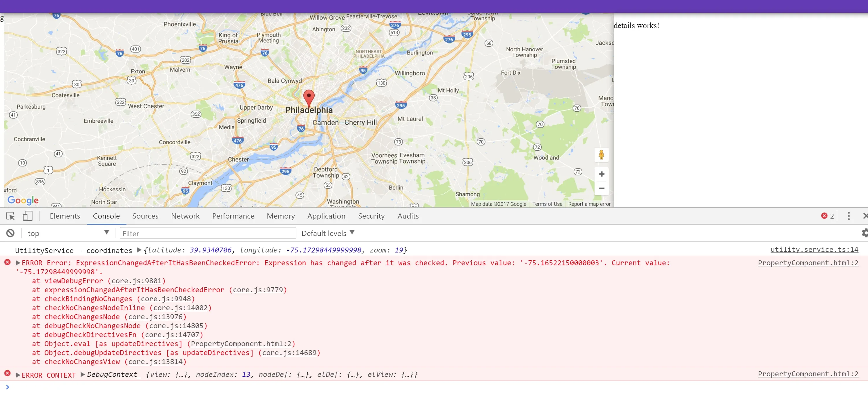Open DevTools three-dot customize menu
Screen dimensions: 868x398
pyautogui.click(x=849, y=216)
